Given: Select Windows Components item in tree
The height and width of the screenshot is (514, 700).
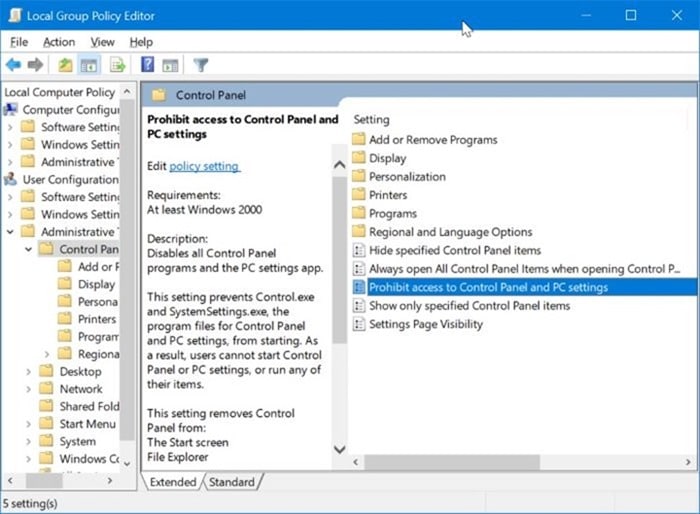Looking at the screenshot, I should tap(89, 458).
